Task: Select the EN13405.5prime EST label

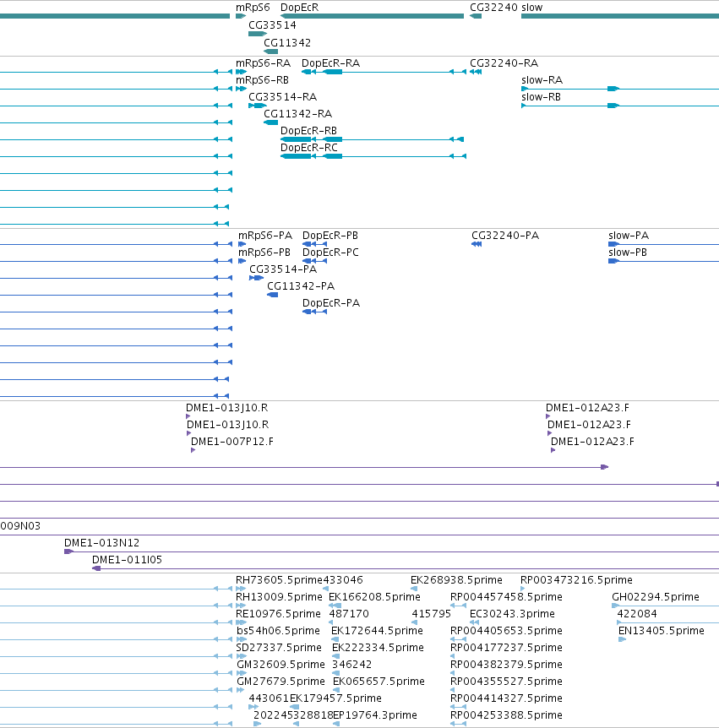Action: (662, 631)
